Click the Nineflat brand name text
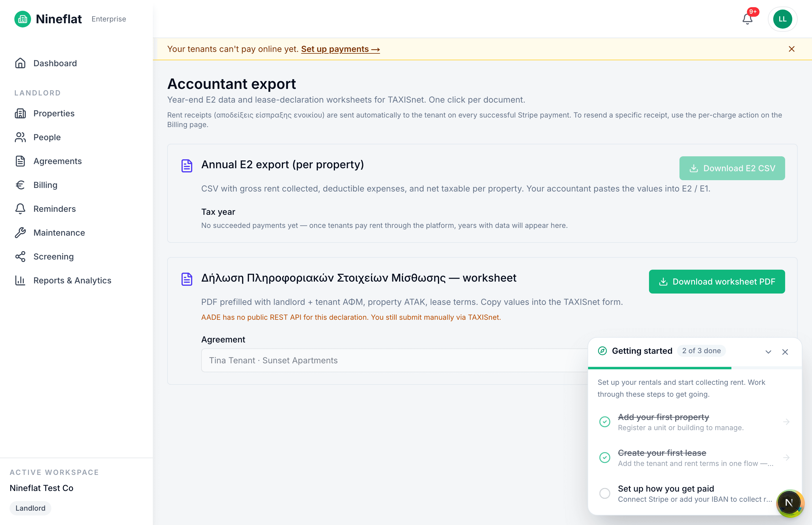812x525 pixels. tap(59, 19)
